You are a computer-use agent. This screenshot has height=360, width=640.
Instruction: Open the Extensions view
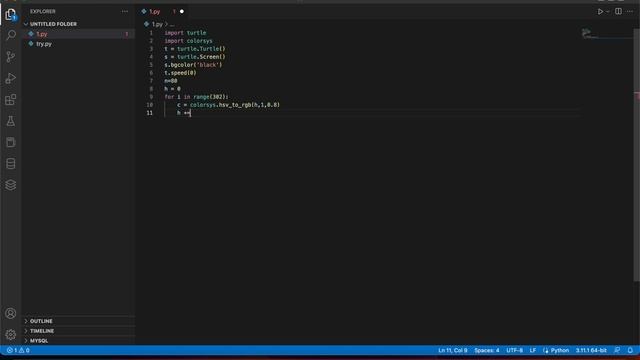(x=11, y=100)
